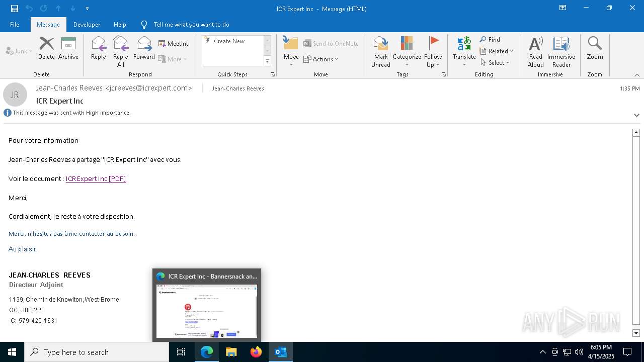
Task: Click the Outlook taskbar icon
Action: pos(281,352)
